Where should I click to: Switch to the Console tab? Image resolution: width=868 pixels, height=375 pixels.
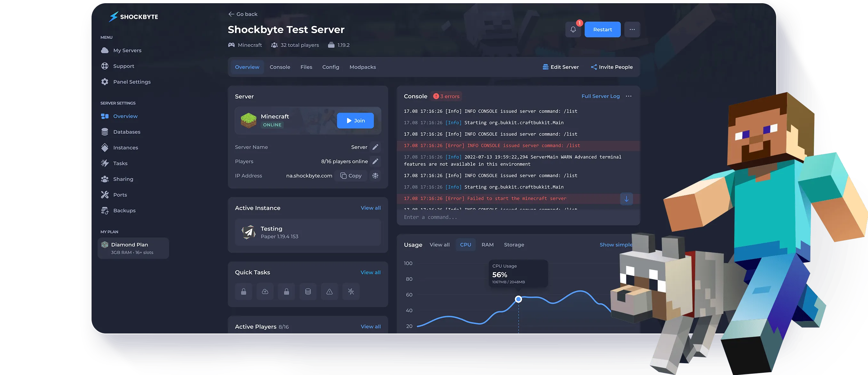280,66
